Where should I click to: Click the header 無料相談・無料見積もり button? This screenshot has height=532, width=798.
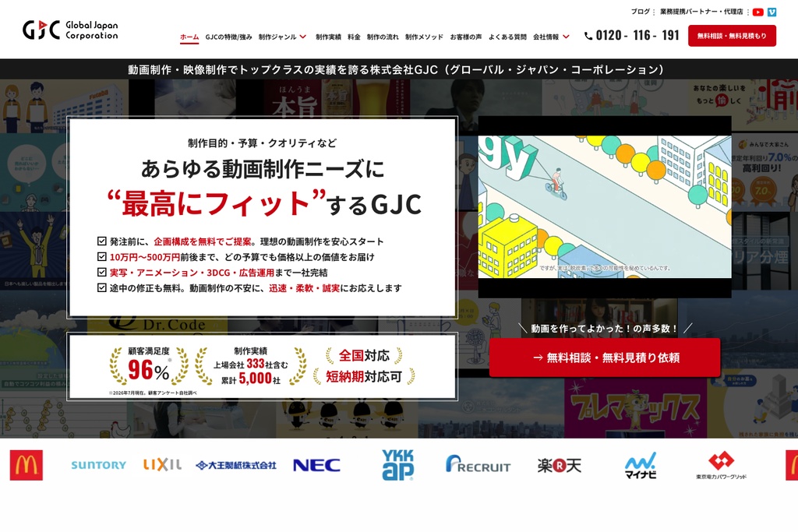coord(732,36)
